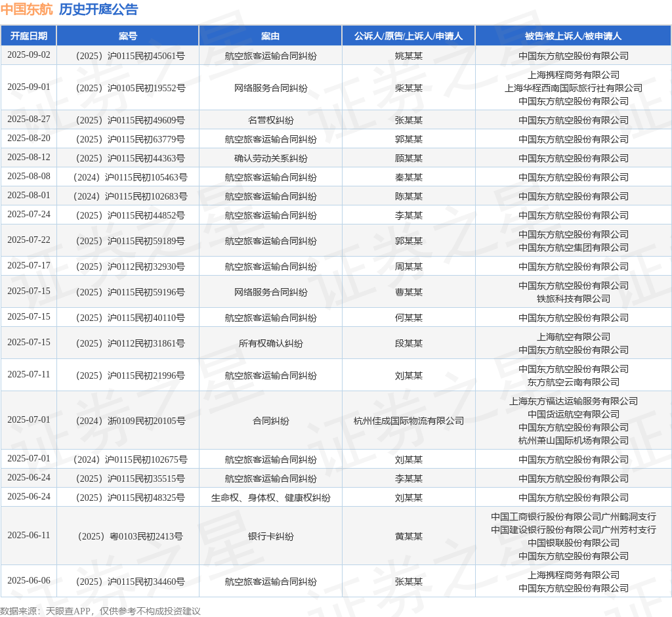Select plaintiff 何某某

408,318
